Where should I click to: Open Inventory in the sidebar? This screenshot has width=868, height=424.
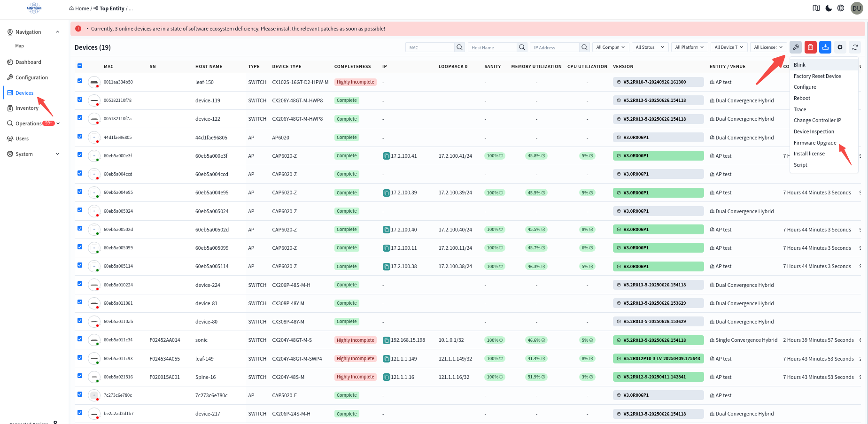(27, 108)
